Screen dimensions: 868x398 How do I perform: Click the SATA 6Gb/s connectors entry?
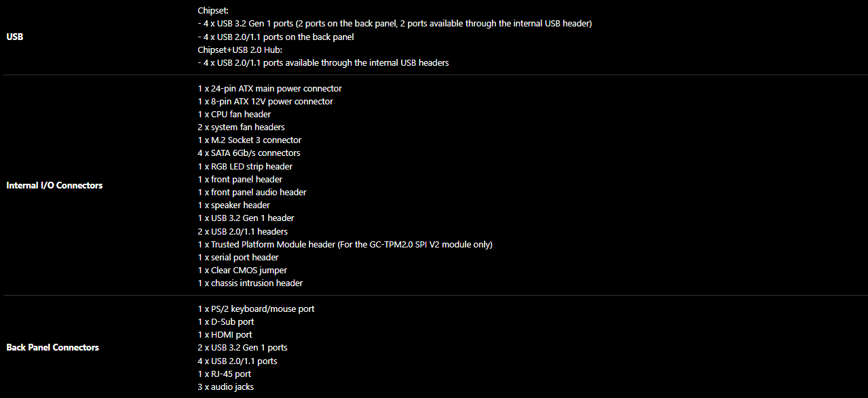248,153
